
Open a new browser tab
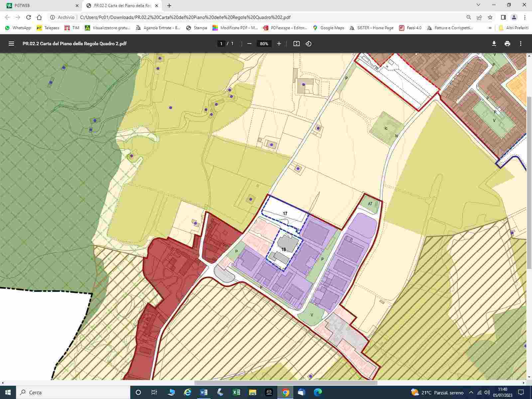169,5
